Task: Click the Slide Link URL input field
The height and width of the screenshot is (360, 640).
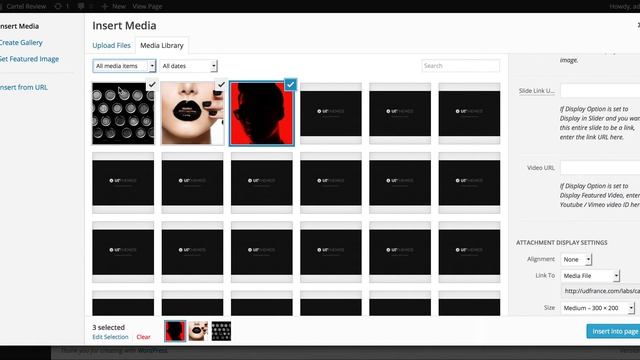Action: (x=600, y=91)
